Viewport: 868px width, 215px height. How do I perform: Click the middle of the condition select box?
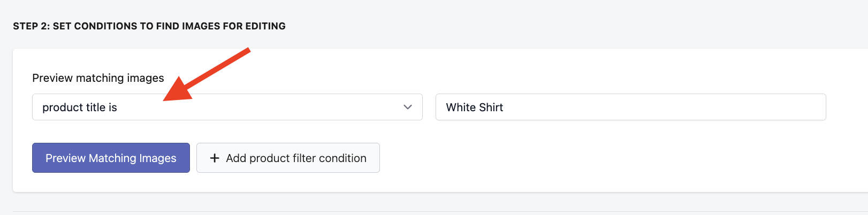pos(227,107)
